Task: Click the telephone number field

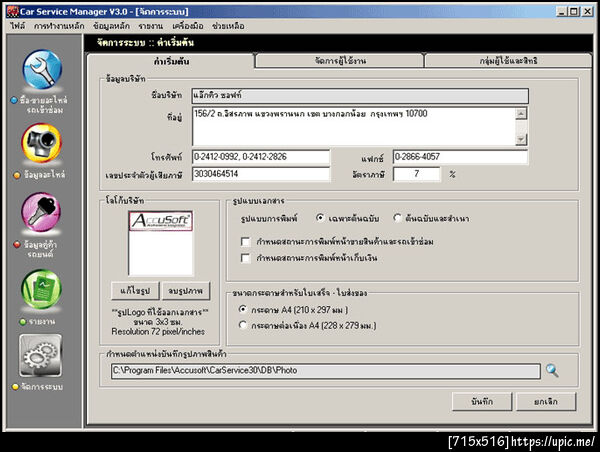Action: (261, 157)
